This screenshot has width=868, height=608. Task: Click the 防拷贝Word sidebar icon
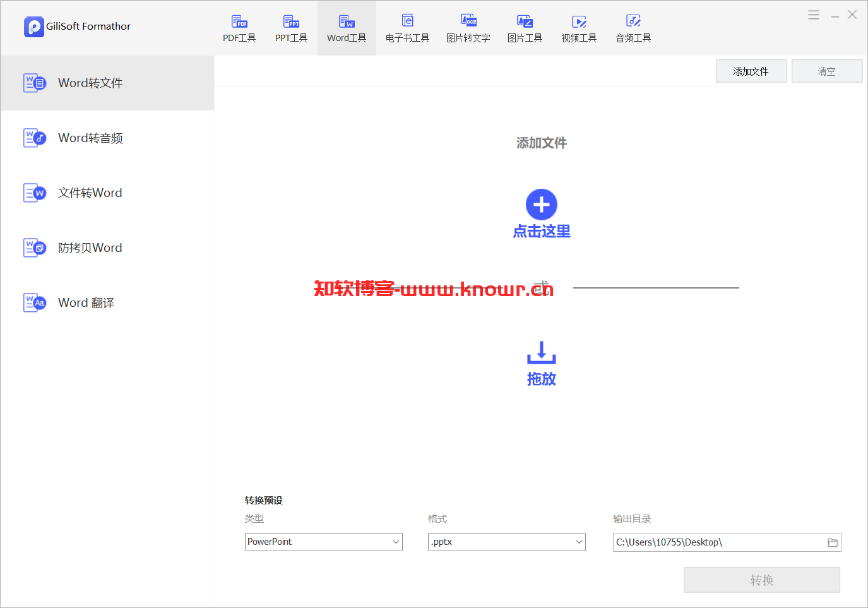click(35, 247)
